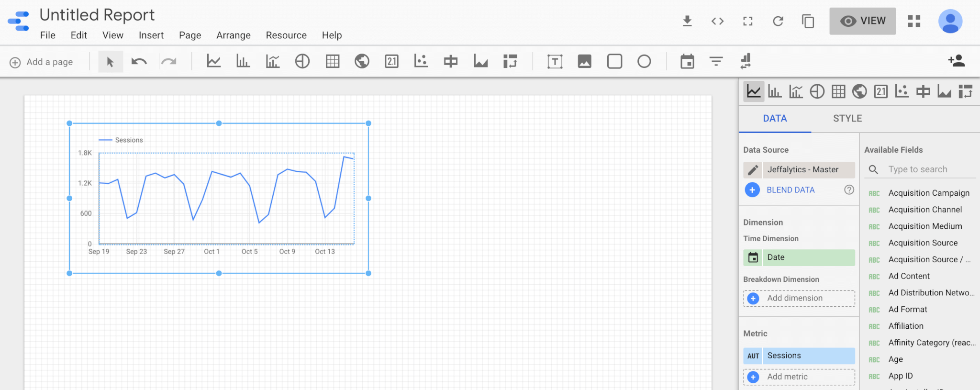This screenshot has height=390, width=980.
Task: Insert a time series chart from toolbar
Action: coord(213,61)
